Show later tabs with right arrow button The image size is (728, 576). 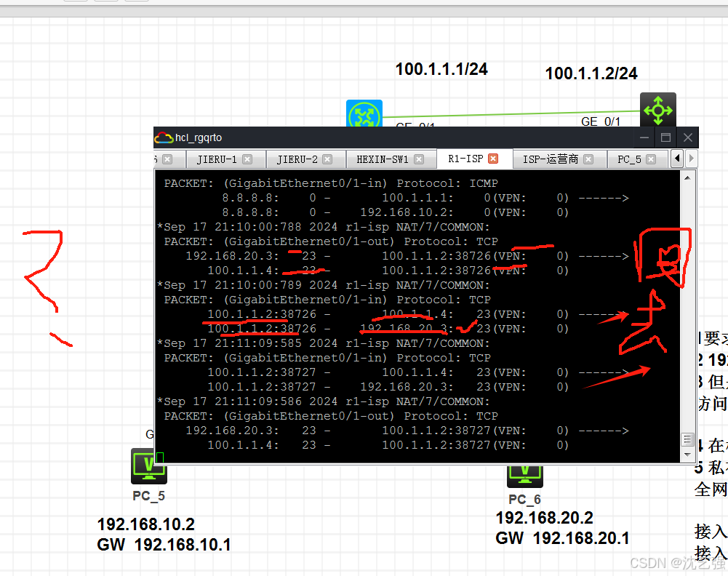point(692,159)
